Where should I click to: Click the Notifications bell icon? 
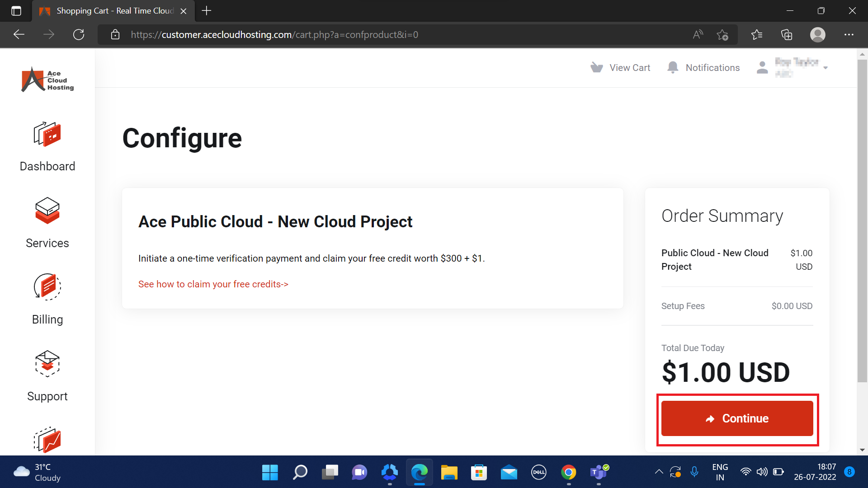(x=673, y=67)
